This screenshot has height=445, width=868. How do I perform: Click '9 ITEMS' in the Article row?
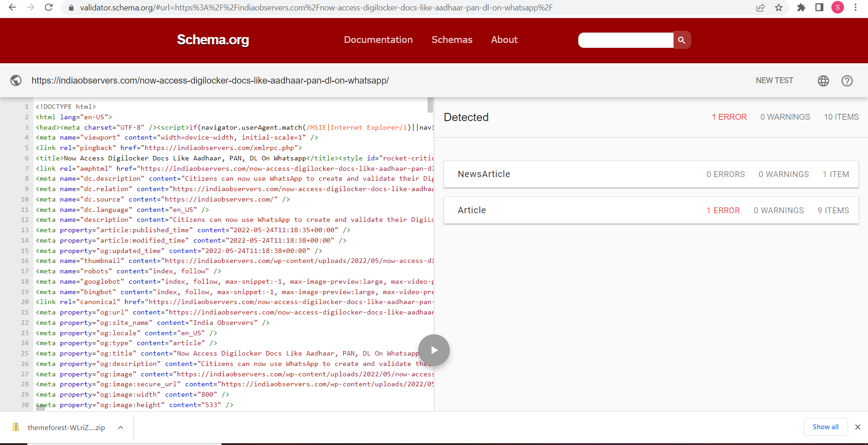(833, 211)
